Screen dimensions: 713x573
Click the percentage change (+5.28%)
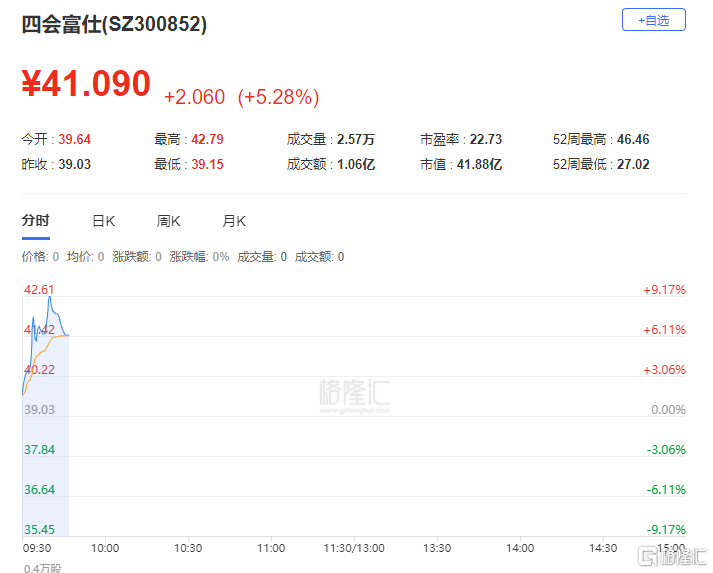point(278,97)
